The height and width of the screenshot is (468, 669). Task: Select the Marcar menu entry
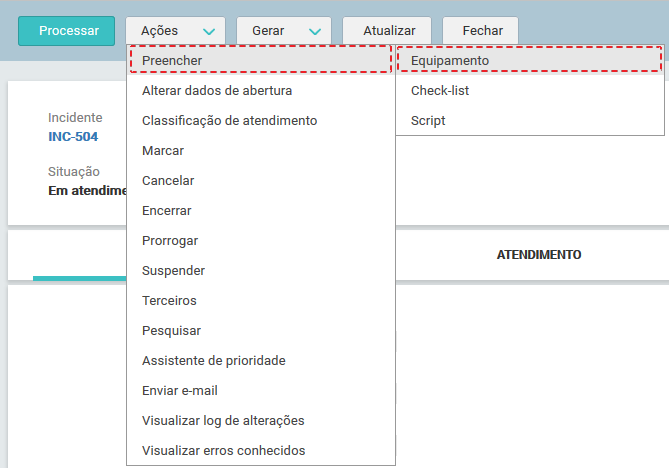click(x=261, y=151)
